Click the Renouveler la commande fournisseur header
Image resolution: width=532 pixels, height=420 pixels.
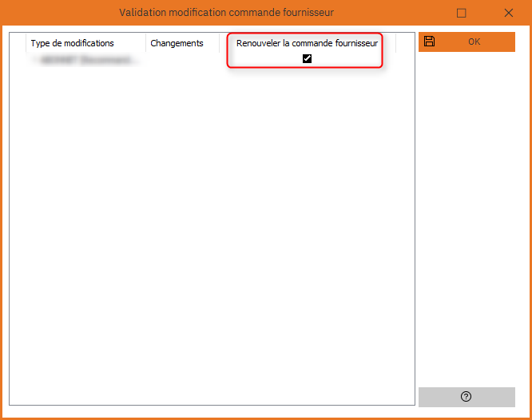coord(307,43)
